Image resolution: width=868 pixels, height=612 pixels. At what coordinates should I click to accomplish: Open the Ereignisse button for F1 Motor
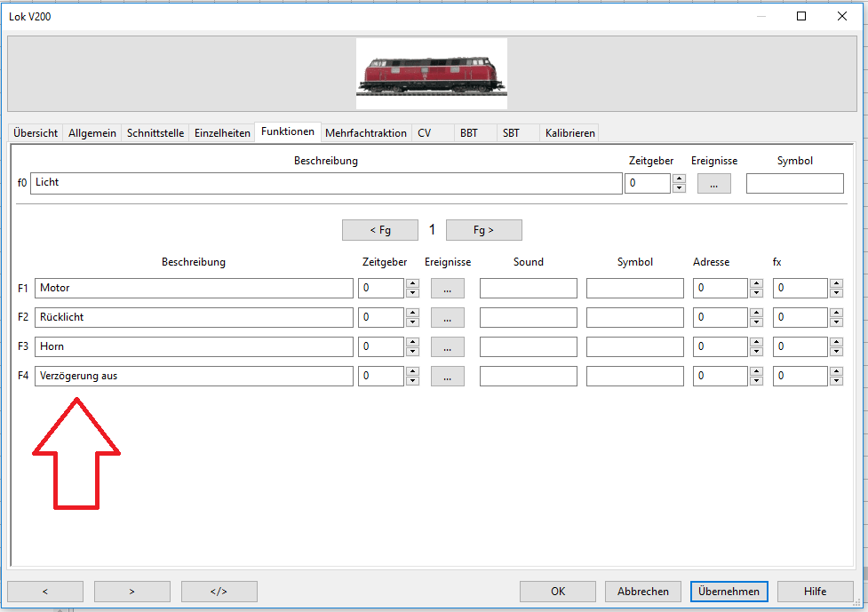pos(447,289)
